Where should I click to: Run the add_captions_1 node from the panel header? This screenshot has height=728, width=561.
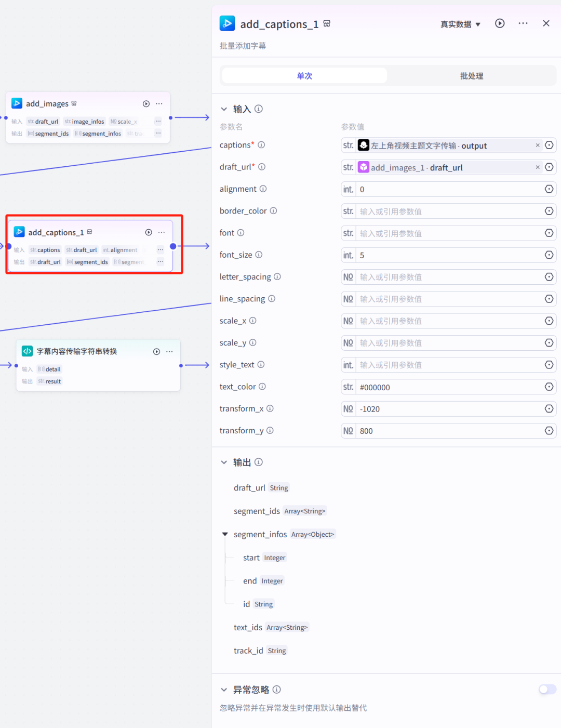click(499, 23)
